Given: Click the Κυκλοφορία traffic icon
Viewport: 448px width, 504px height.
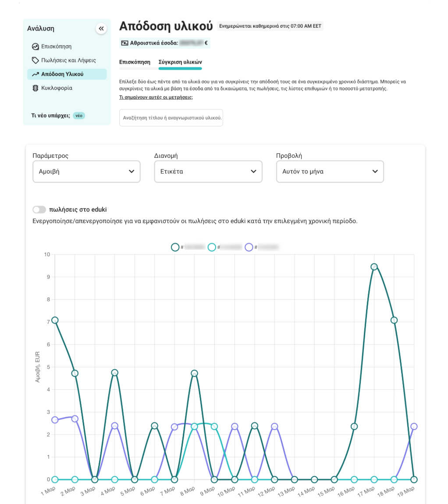Looking at the screenshot, I should (36, 88).
